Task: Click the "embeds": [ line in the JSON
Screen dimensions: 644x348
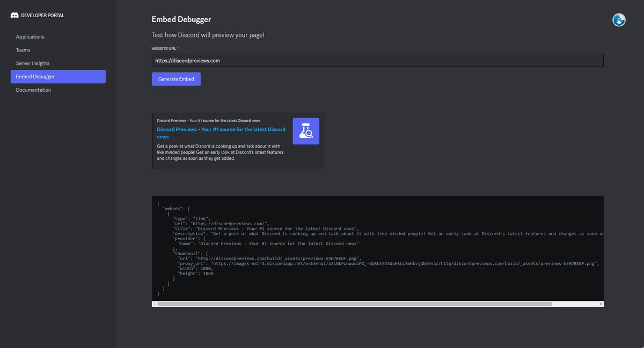Action: pyautogui.click(x=177, y=209)
